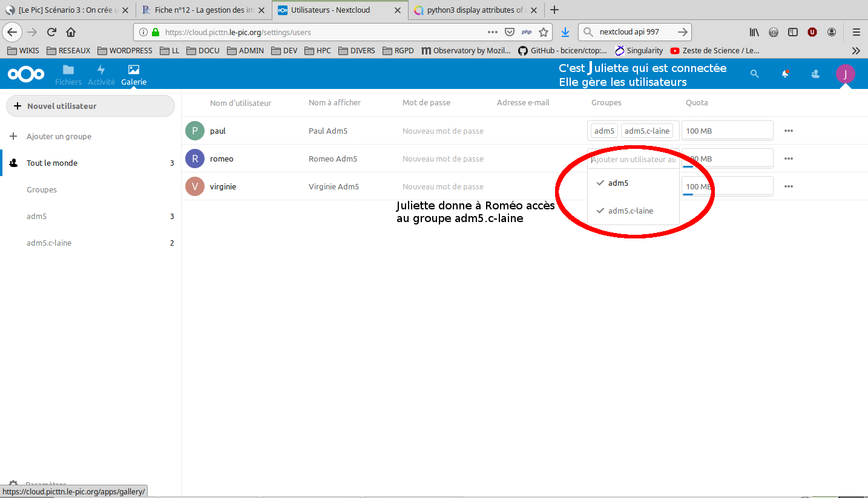Image resolution: width=868 pixels, height=498 pixels.
Task: Open paul's quota dropdown
Action: [728, 131]
